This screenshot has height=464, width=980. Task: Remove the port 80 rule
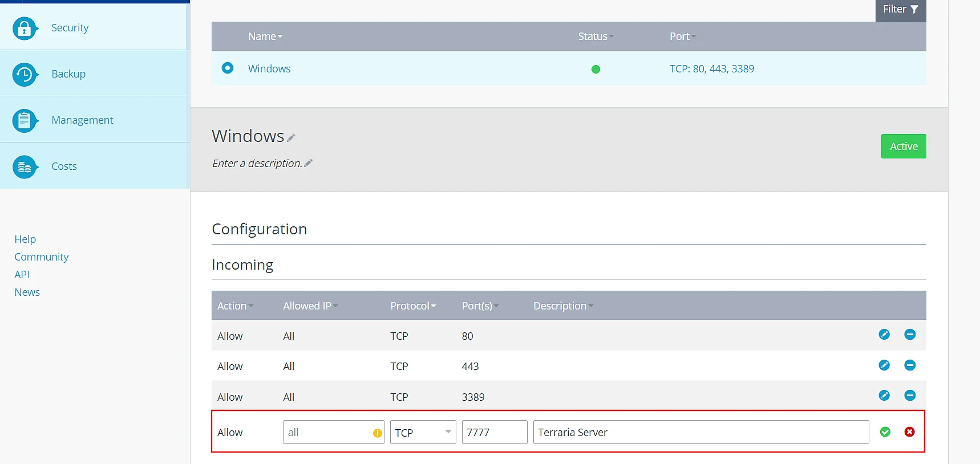pos(910,335)
